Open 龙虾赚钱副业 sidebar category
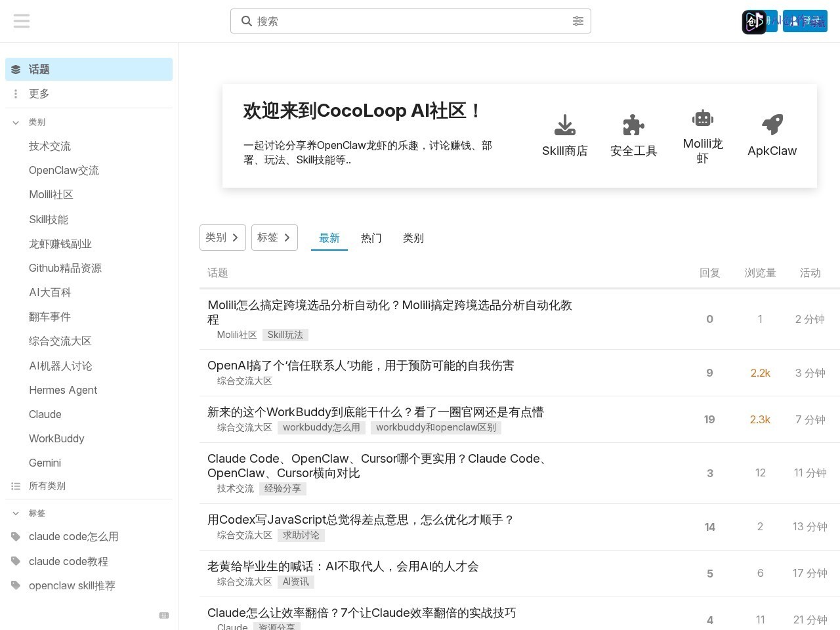The image size is (840, 630). pyautogui.click(x=60, y=243)
